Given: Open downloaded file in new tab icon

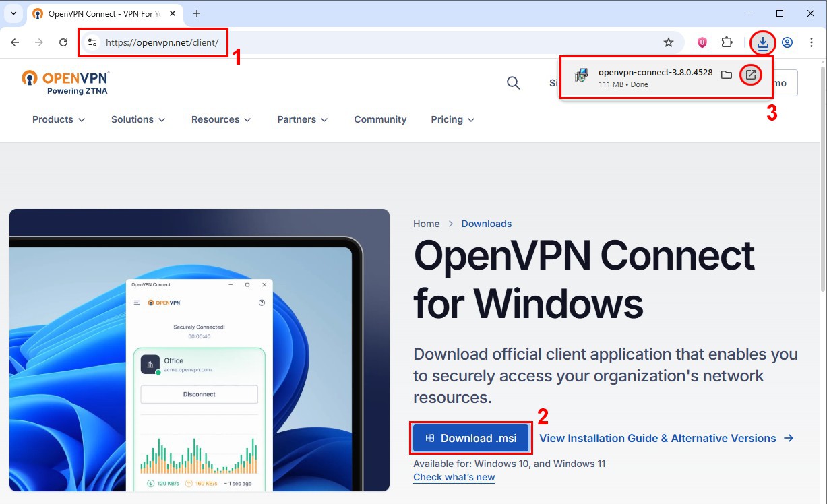Looking at the screenshot, I should pos(750,75).
